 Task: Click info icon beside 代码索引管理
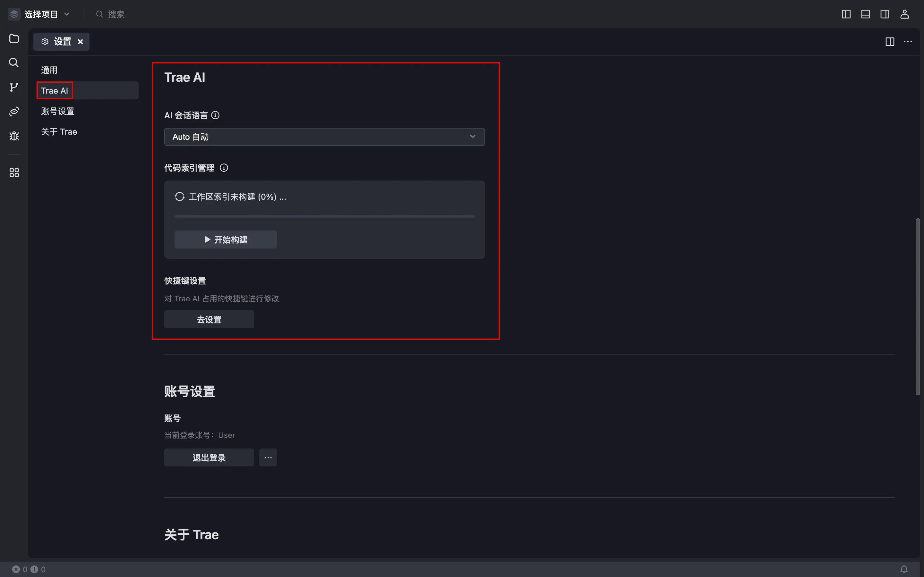[224, 168]
